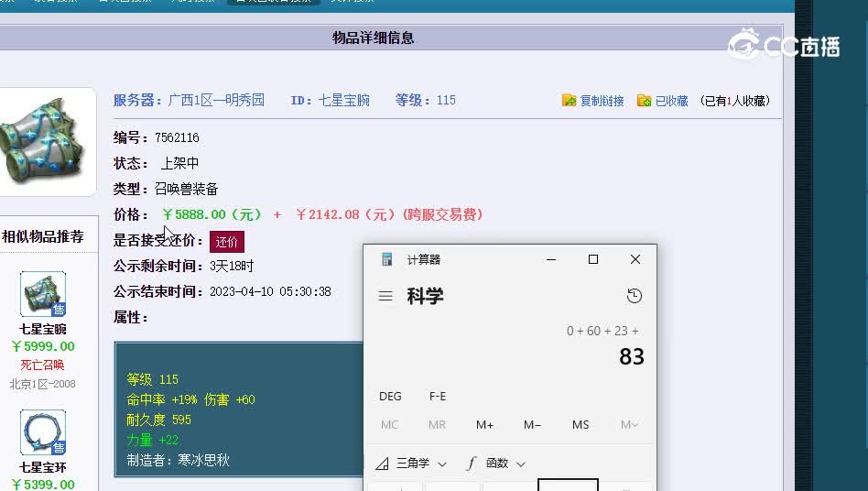Open the calculator history panel
The height and width of the screenshot is (491, 868).
tap(634, 296)
